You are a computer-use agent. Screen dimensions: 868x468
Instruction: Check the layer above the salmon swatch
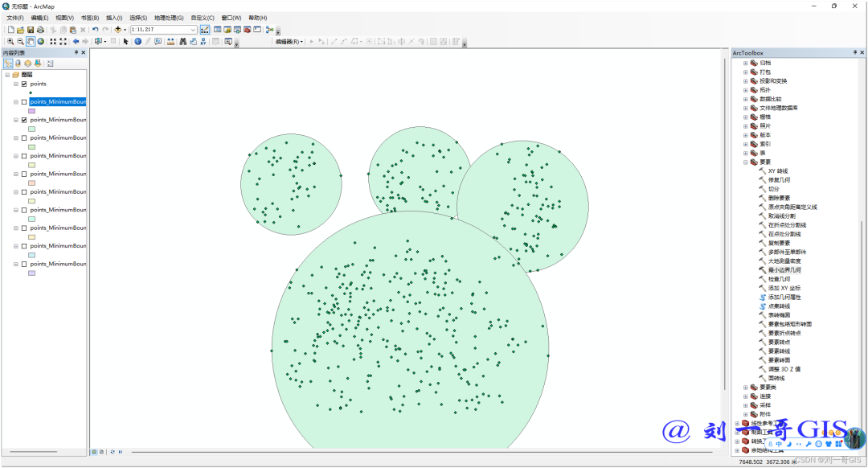tap(24, 174)
